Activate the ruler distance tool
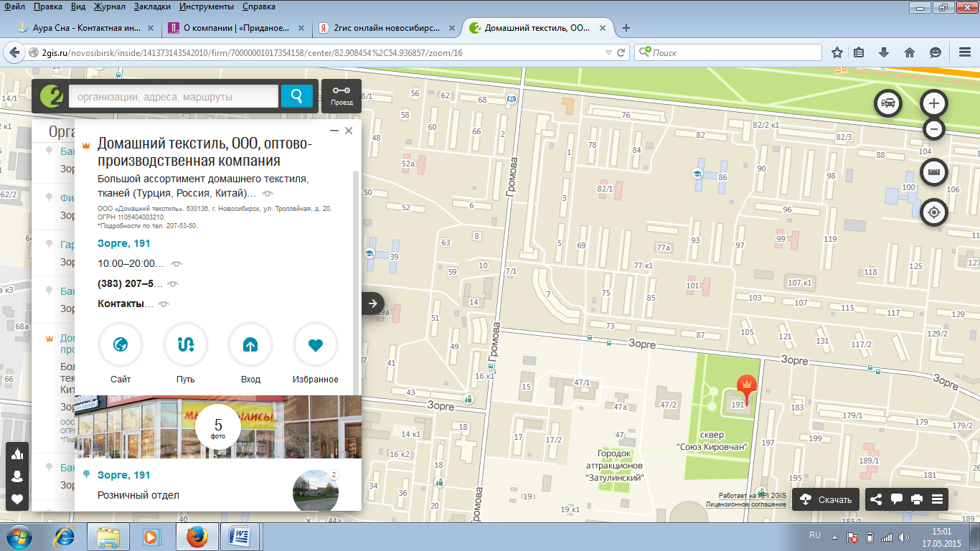 933,172
